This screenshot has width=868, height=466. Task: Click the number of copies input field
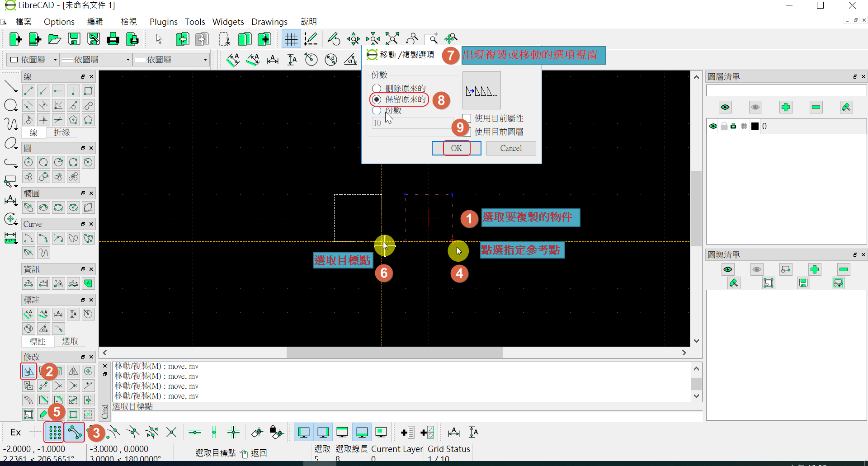413,123
